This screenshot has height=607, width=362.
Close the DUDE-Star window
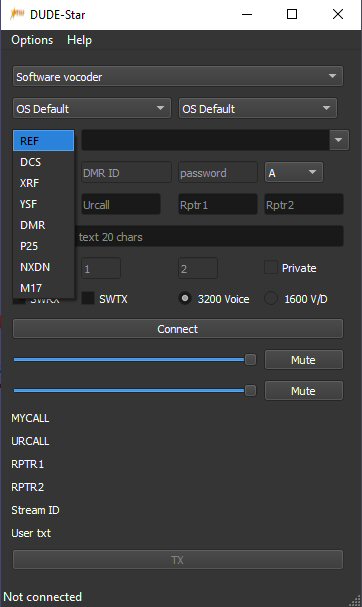pos(338,14)
